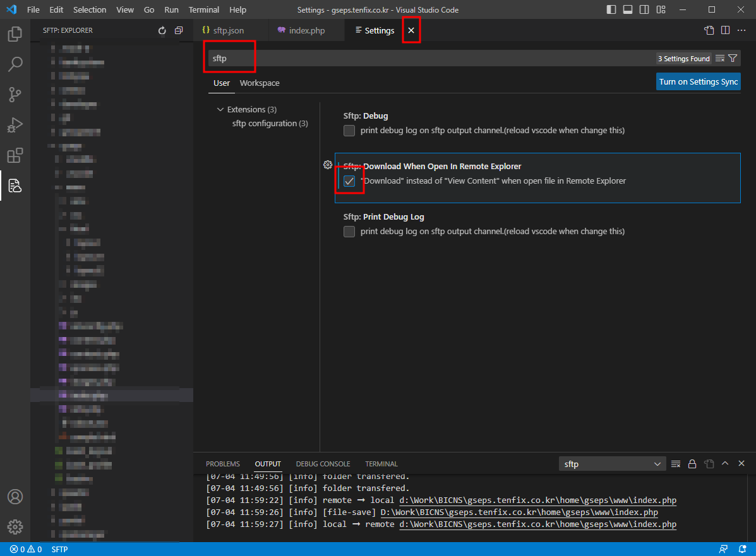
Task: Open the SFTP explorer activity icon
Action: (15, 186)
